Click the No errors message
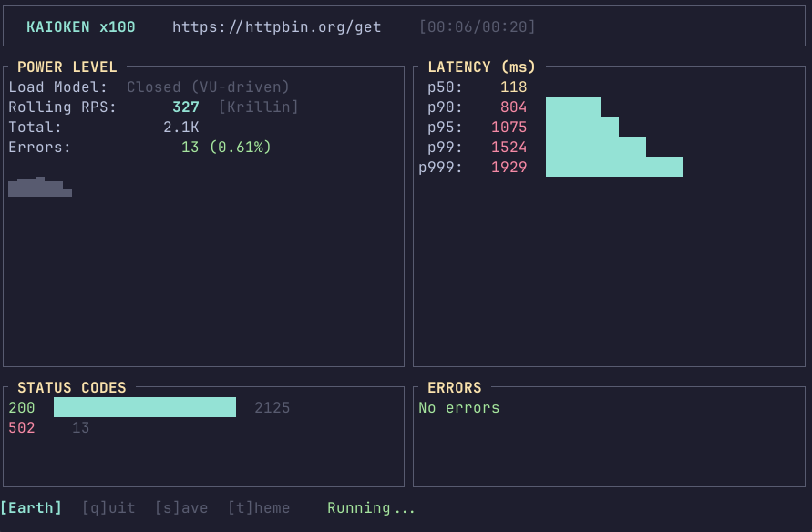This screenshot has width=812, height=532. click(459, 407)
